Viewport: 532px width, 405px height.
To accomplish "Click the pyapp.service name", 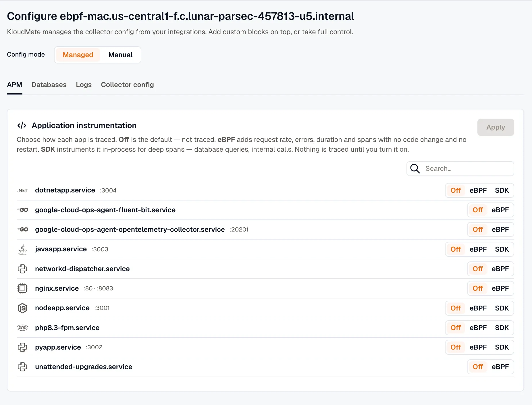I will point(58,347).
